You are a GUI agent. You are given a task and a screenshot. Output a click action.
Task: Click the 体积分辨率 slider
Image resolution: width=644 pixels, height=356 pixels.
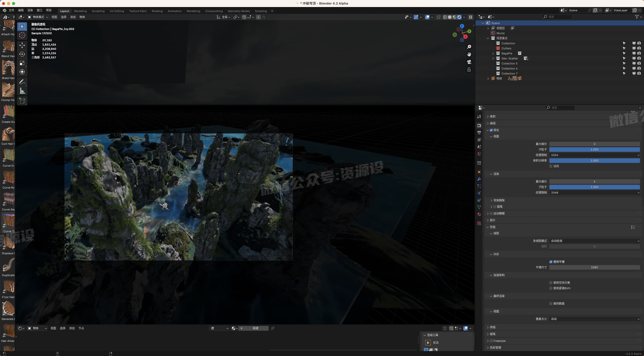coord(594,161)
